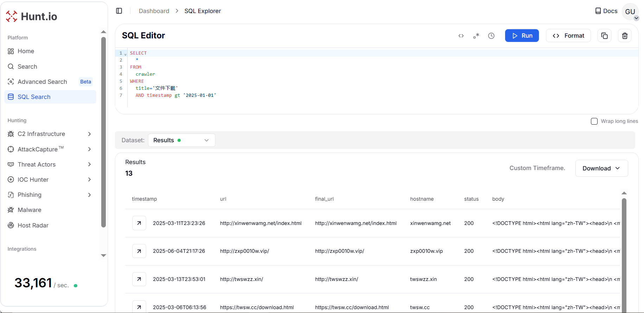The width and height of the screenshot is (644, 313).
Task: Open the Docs link
Action: pyautogui.click(x=606, y=11)
